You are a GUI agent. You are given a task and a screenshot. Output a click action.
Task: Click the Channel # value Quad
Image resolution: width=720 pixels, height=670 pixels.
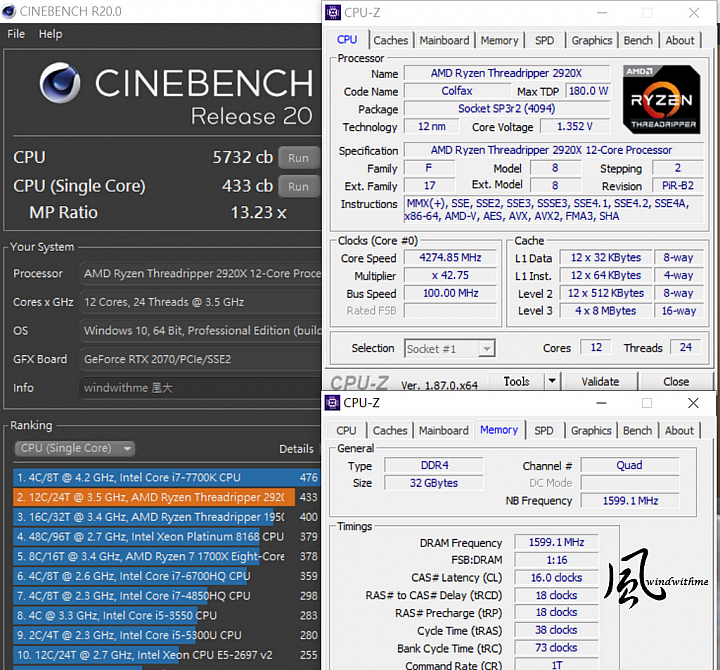(630, 465)
